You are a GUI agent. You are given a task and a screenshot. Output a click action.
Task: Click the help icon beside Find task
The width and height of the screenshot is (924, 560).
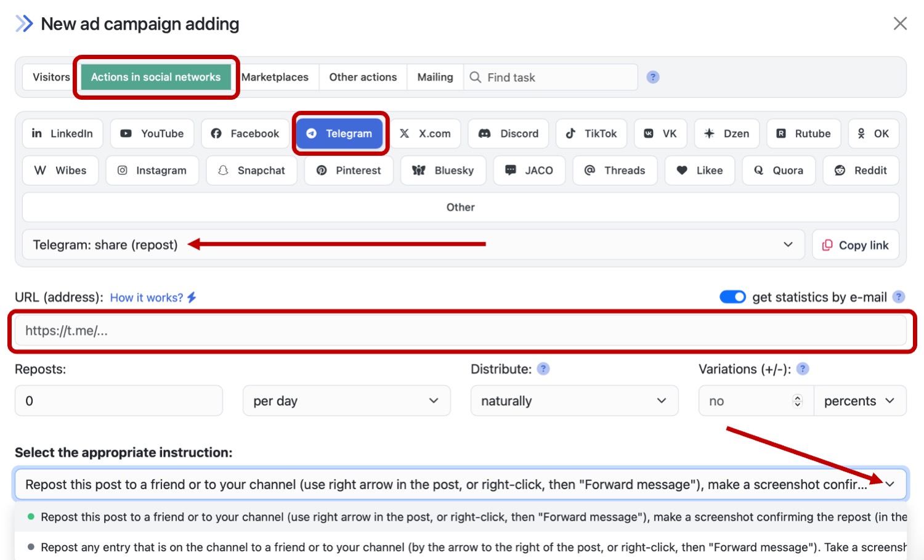coord(653,77)
